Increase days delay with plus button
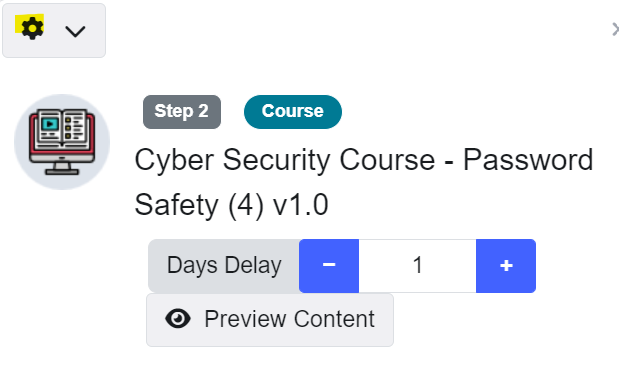The image size is (619, 384). coord(506,266)
